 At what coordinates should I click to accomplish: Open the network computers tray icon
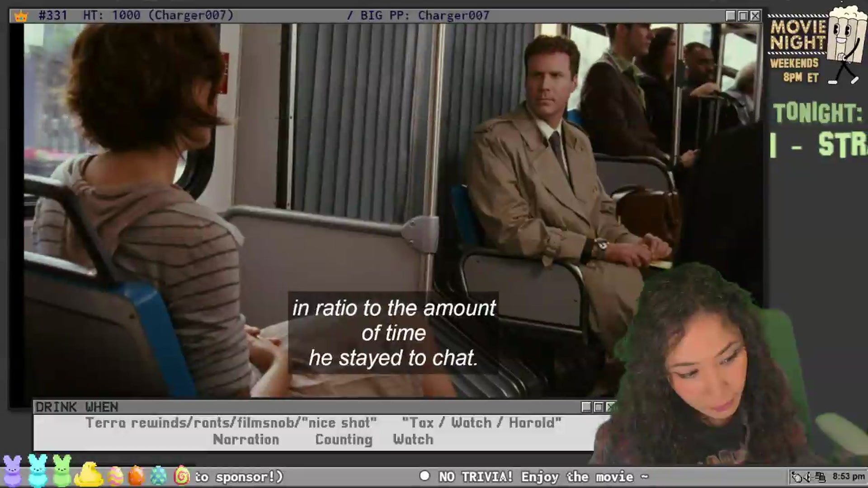coord(820,477)
